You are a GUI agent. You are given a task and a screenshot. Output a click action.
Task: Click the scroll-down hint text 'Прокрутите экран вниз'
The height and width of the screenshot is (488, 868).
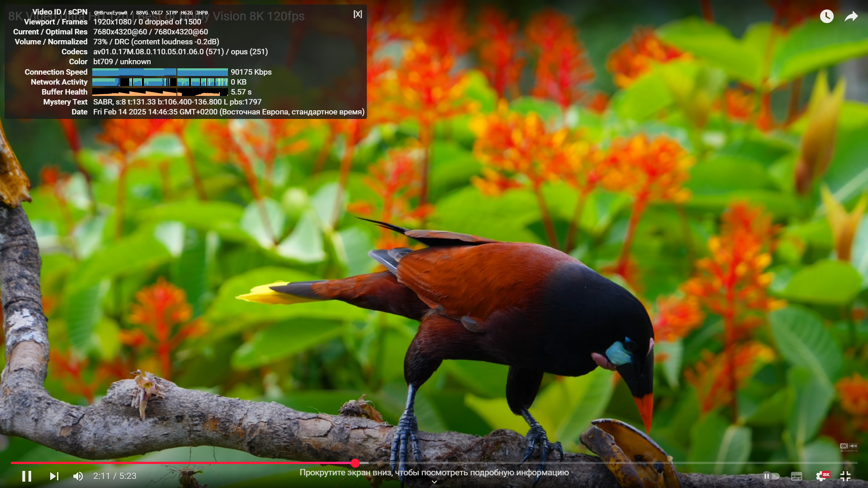tap(434, 473)
